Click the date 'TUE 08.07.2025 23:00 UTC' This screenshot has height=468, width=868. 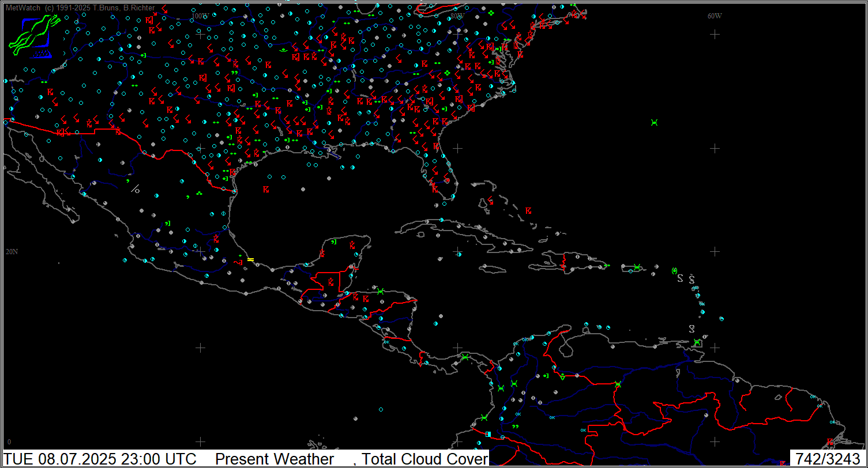(x=100, y=459)
